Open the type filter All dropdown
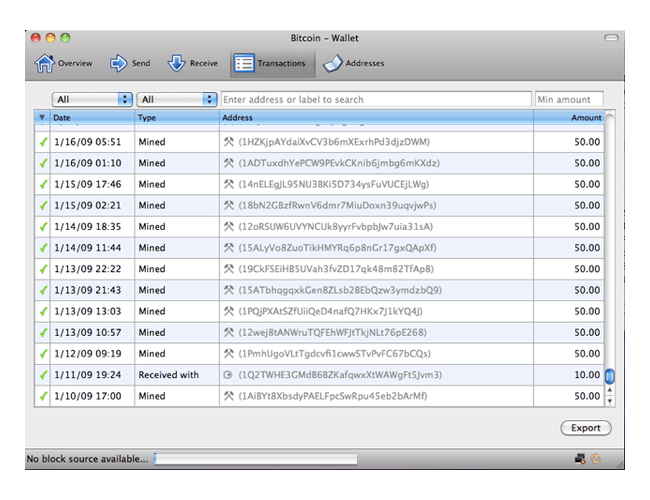The width and height of the screenshot is (650, 500). [x=177, y=100]
